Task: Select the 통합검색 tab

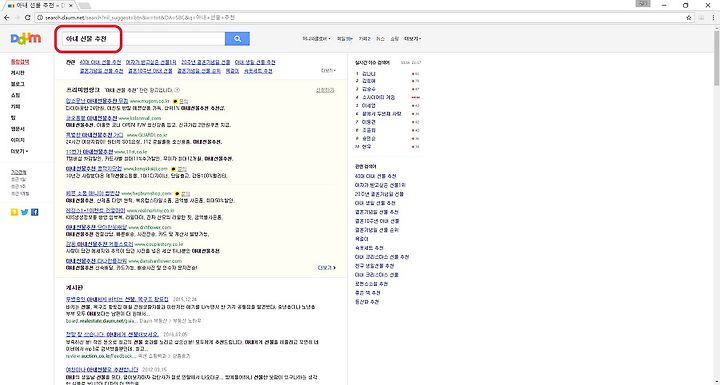Action: (20, 62)
